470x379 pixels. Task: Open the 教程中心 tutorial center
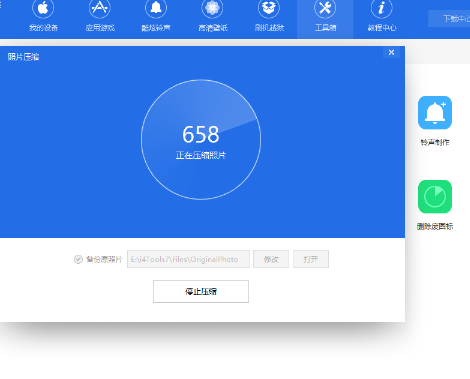point(382,16)
